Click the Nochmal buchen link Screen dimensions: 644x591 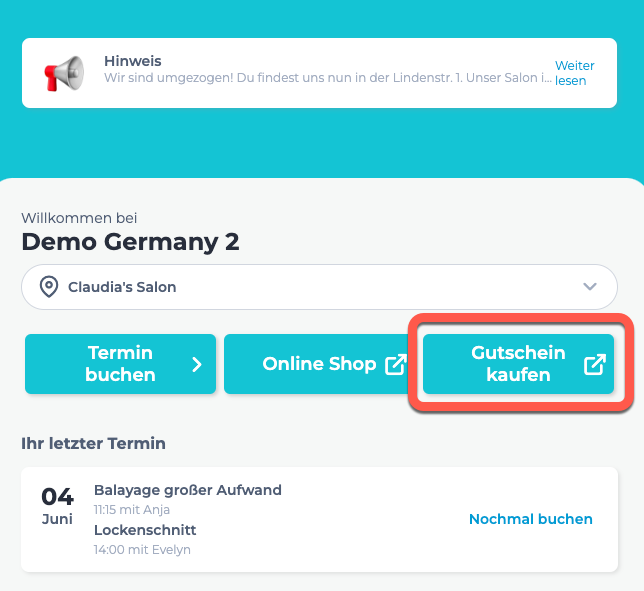point(531,519)
